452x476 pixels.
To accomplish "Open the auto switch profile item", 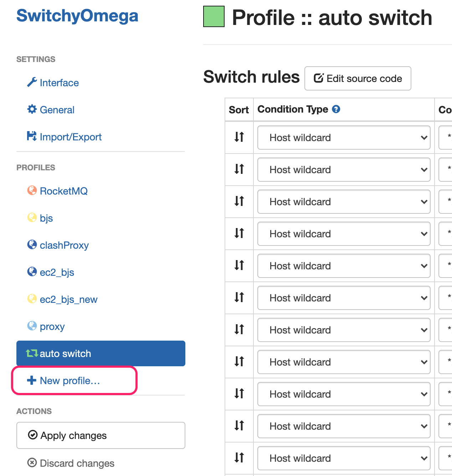I will [x=101, y=353].
